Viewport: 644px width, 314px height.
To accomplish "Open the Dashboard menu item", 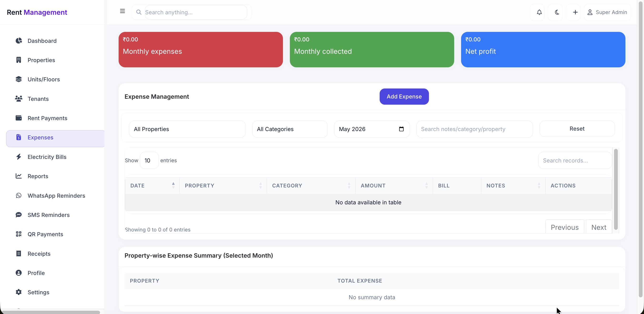I will point(55,41).
